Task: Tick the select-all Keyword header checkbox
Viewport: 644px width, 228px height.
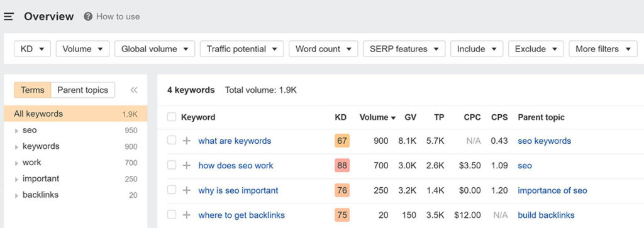Action: pyautogui.click(x=172, y=117)
